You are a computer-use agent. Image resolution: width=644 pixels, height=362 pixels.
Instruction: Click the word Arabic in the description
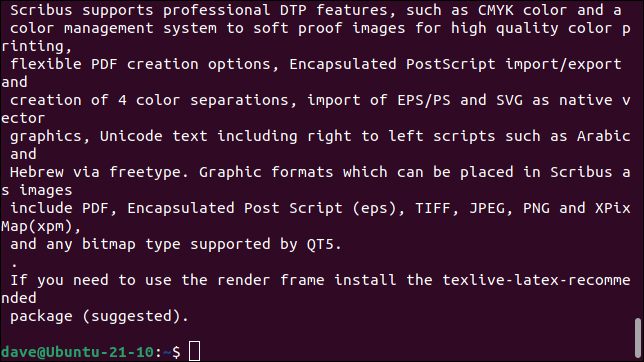click(x=604, y=136)
